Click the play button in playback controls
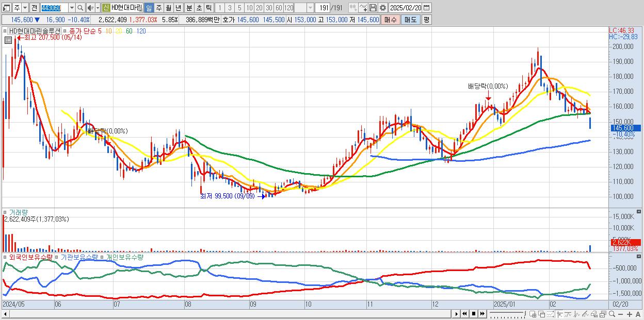Viewport: 644px width, 320px height. tap(457, 314)
